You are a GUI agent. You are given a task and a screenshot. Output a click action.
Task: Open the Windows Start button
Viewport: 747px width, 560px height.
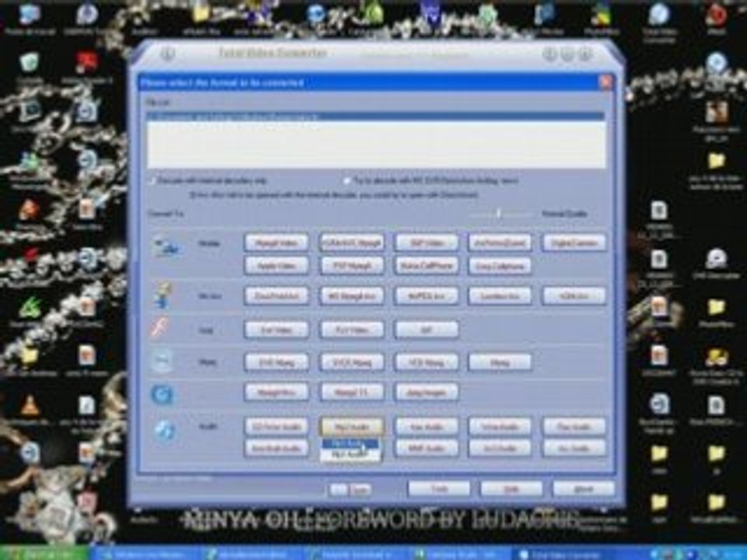[44, 554]
